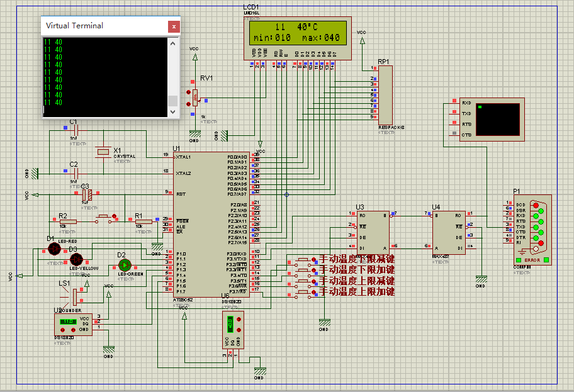The width and height of the screenshot is (574, 392).
Task: Select the U4 MAX487 chip
Action: (x=449, y=232)
